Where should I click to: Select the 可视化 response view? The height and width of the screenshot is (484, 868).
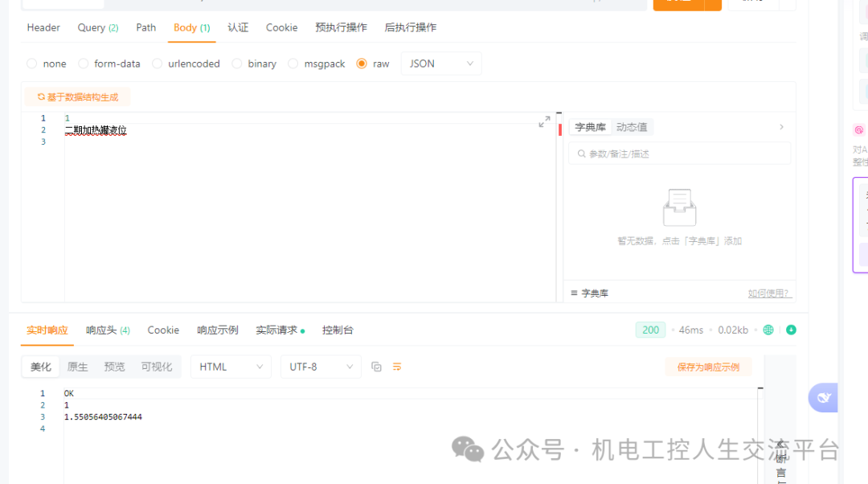click(157, 367)
